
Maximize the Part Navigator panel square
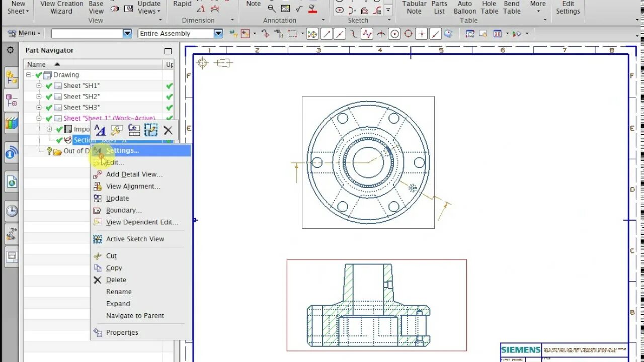tap(168, 51)
